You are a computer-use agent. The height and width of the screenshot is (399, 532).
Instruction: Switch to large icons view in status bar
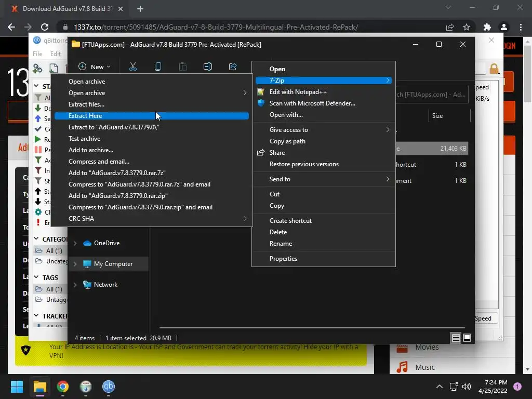(x=467, y=338)
